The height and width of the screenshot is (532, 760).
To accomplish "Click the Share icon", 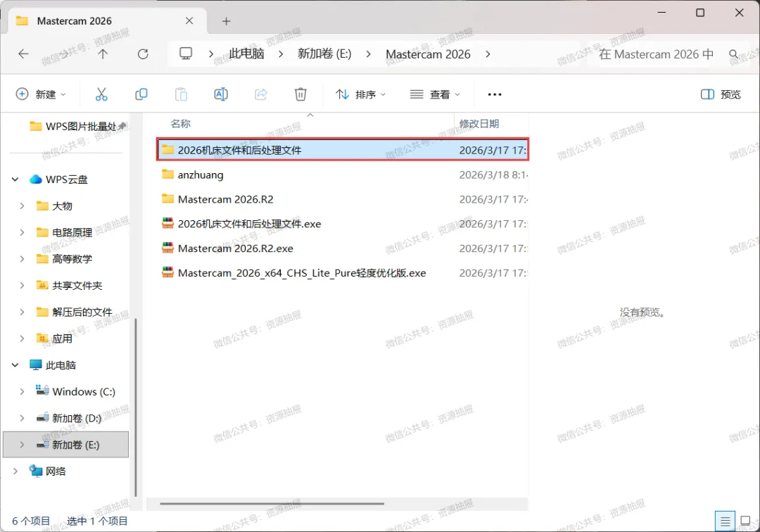I will 261,94.
